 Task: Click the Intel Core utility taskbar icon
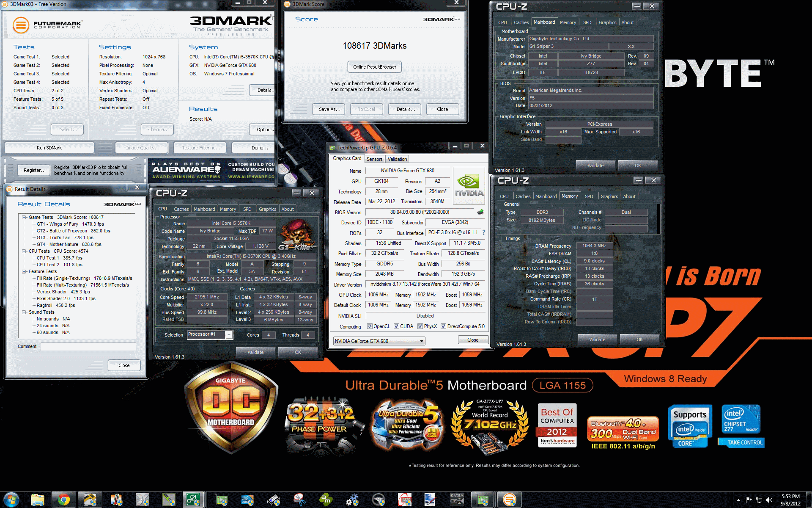(x=247, y=500)
